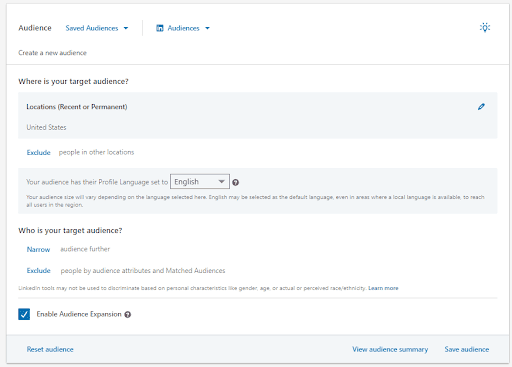
Task: Click View audience summary
Action: pyautogui.click(x=390, y=349)
